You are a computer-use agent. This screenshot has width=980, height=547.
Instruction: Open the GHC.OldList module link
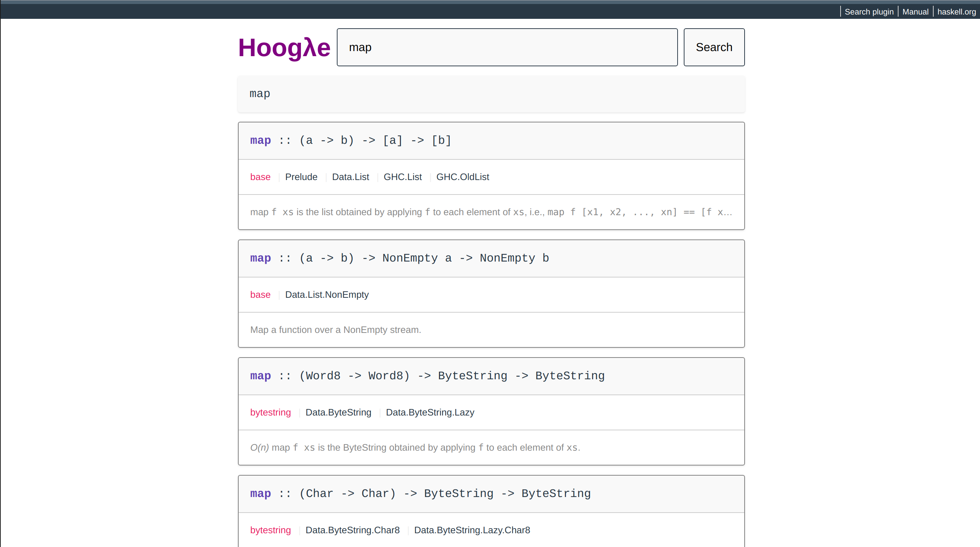[462, 177]
